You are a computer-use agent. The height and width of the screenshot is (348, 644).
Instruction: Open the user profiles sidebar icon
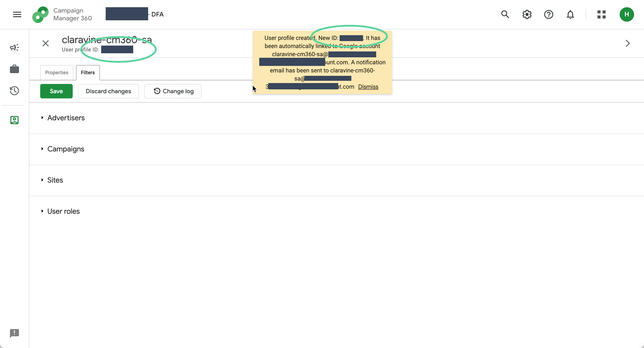pyautogui.click(x=14, y=120)
